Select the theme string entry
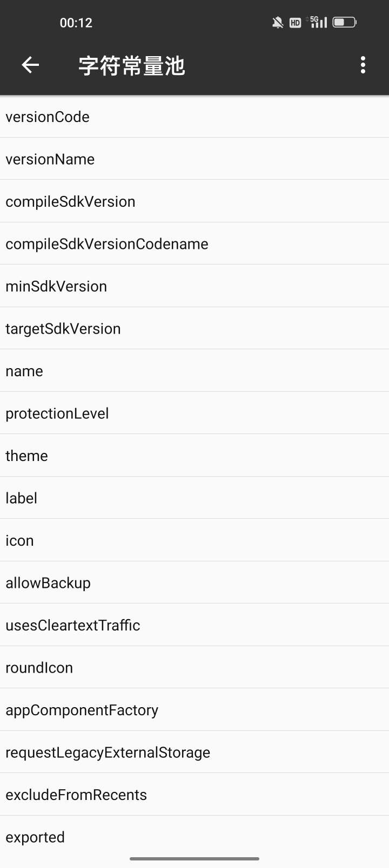This screenshot has width=389, height=868. (194, 456)
